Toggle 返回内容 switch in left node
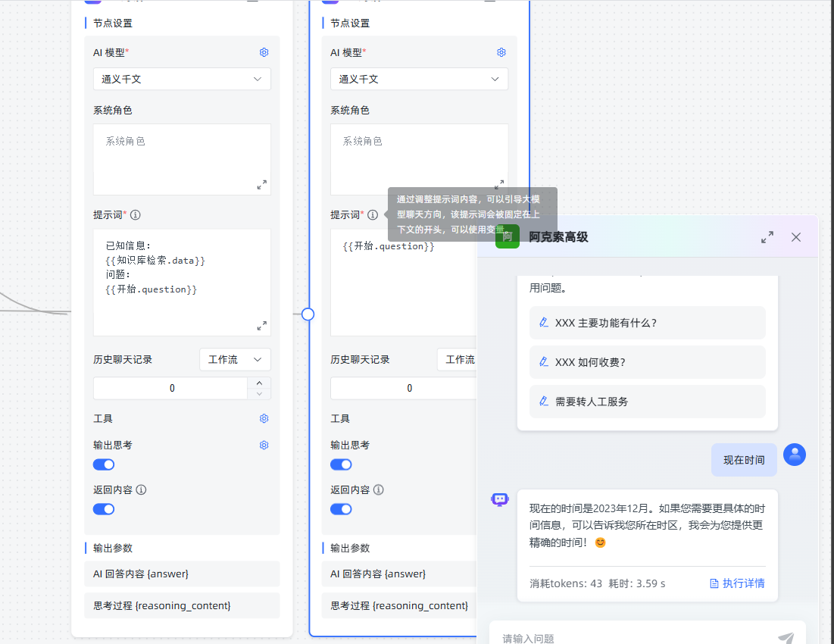 tap(104, 509)
